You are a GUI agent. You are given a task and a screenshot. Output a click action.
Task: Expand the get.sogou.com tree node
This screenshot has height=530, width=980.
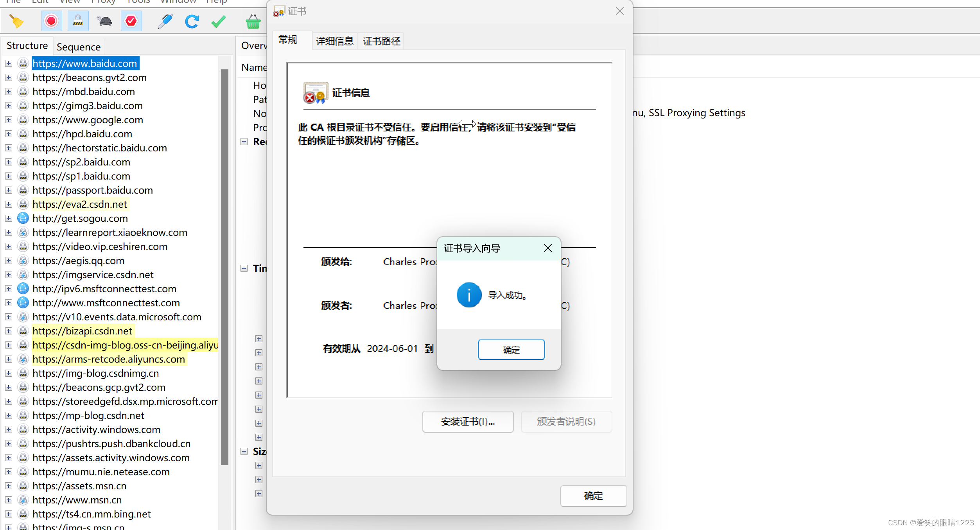[x=9, y=218]
